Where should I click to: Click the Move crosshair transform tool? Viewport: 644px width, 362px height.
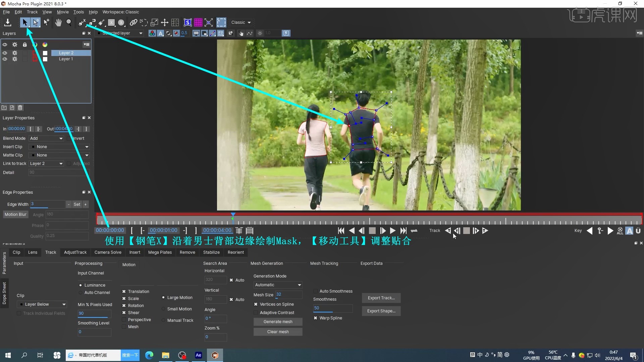(164, 22)
